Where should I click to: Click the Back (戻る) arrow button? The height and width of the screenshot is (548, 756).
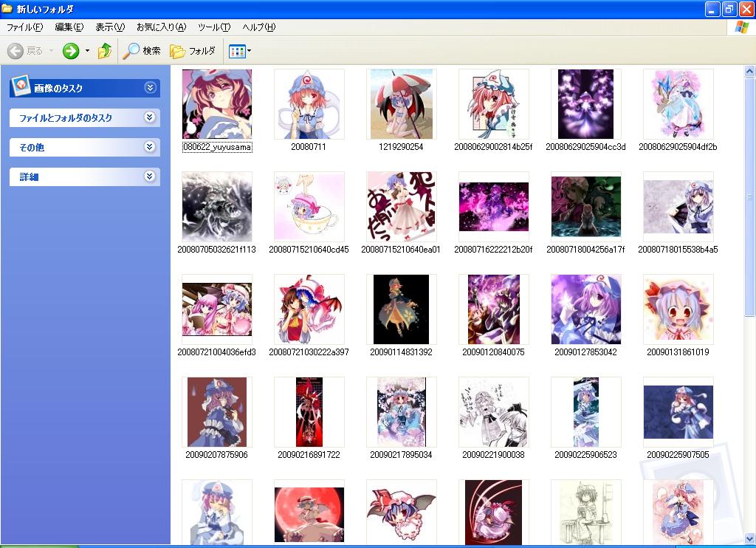(16, 51)
